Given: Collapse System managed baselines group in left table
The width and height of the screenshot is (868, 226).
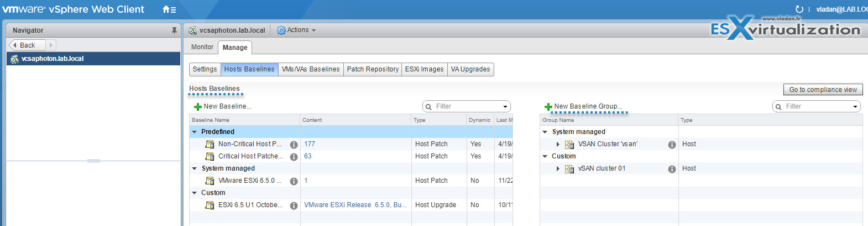Looking at the screenshot, I should point(194,168).
